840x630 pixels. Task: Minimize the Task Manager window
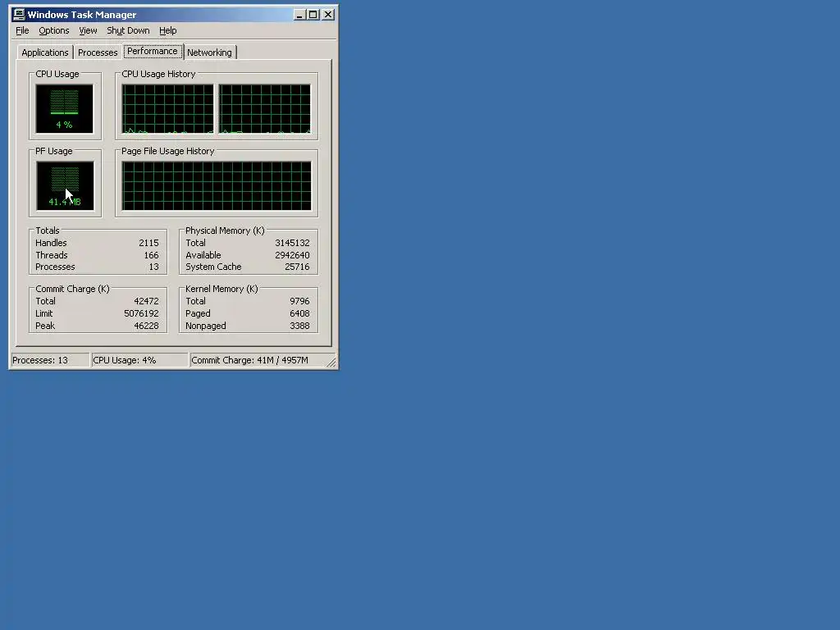(x=299, y=15)
